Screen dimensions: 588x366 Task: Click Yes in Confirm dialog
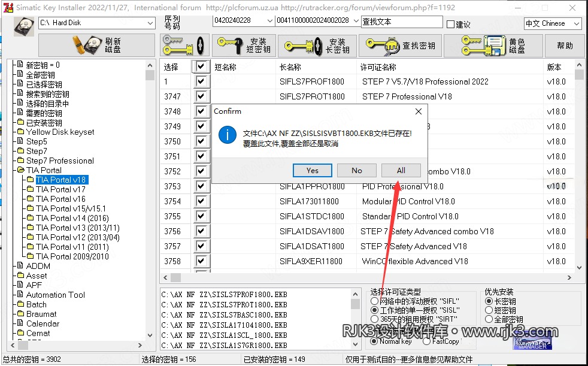[313, 171]
